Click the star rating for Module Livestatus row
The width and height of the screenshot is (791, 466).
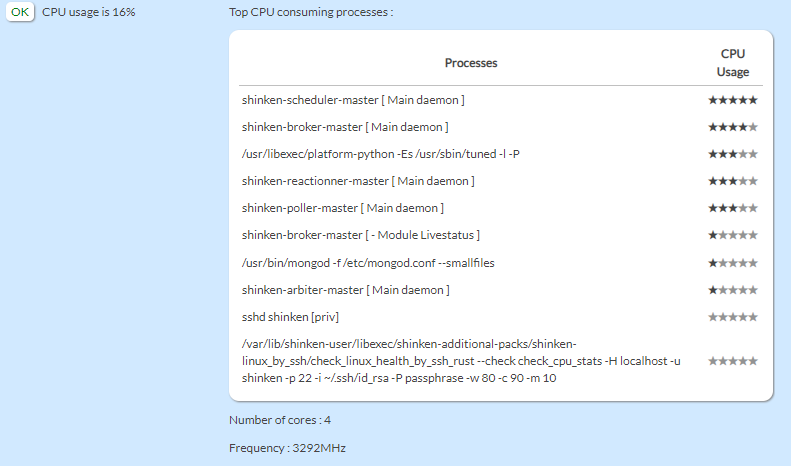click(732, 235)
